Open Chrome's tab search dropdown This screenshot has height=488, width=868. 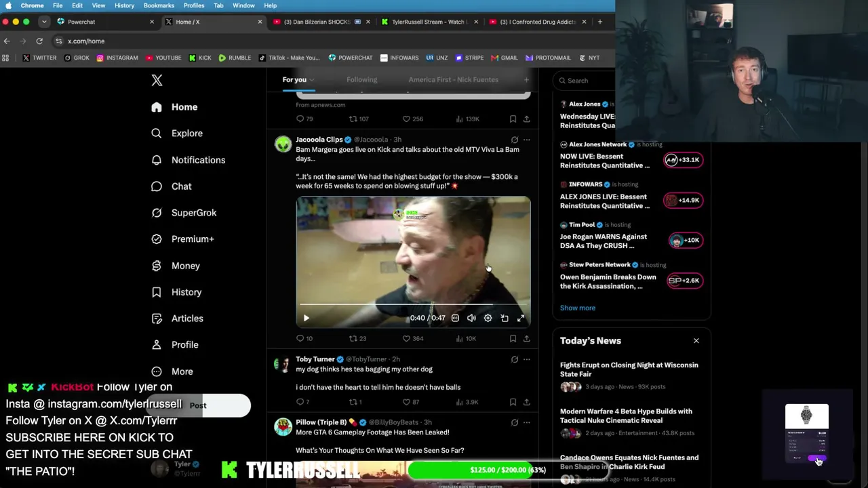[x=44, y=22]
